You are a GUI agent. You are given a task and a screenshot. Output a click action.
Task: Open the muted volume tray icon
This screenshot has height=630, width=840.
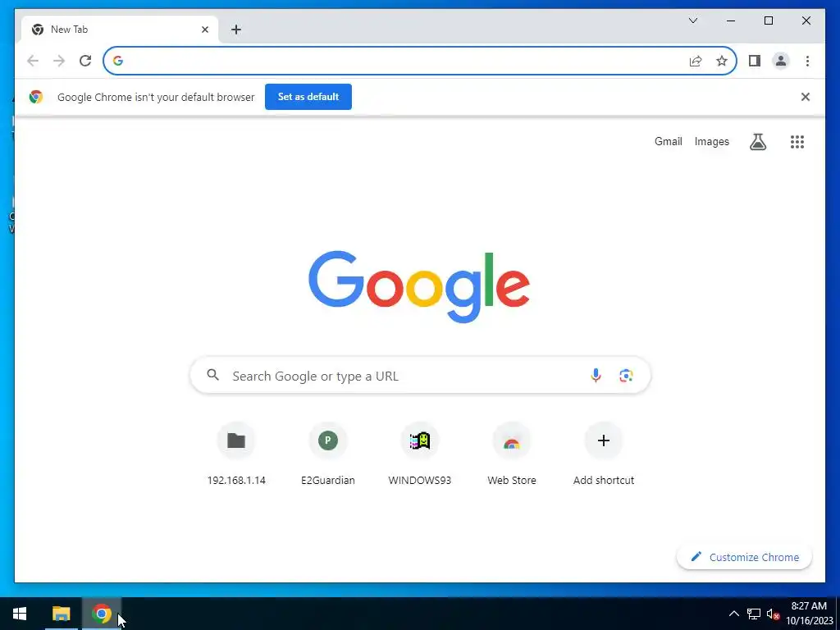773,614
